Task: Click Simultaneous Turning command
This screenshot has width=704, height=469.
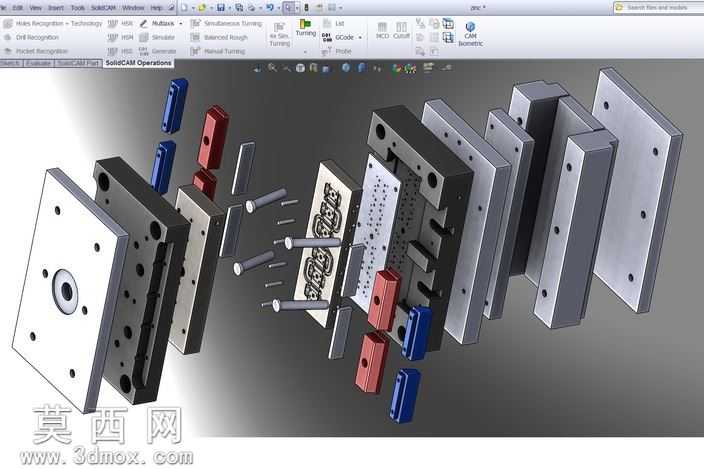Action: [226, 23]
